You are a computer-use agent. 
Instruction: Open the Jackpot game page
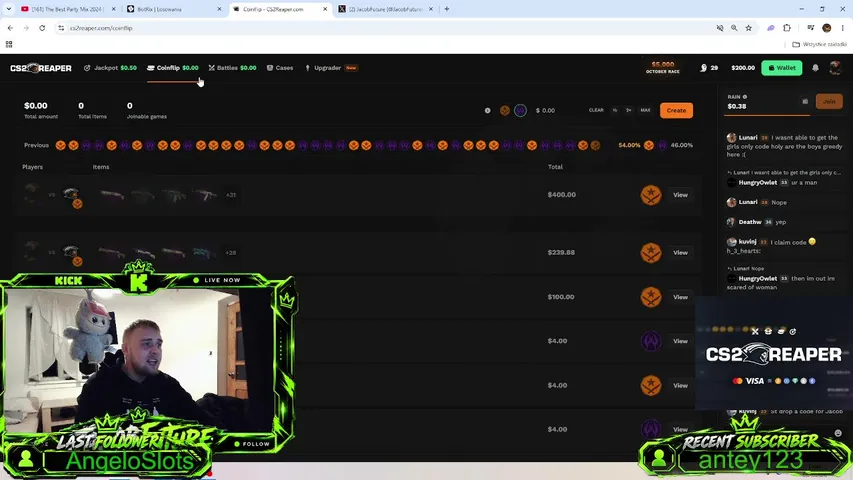pos(110,68)
